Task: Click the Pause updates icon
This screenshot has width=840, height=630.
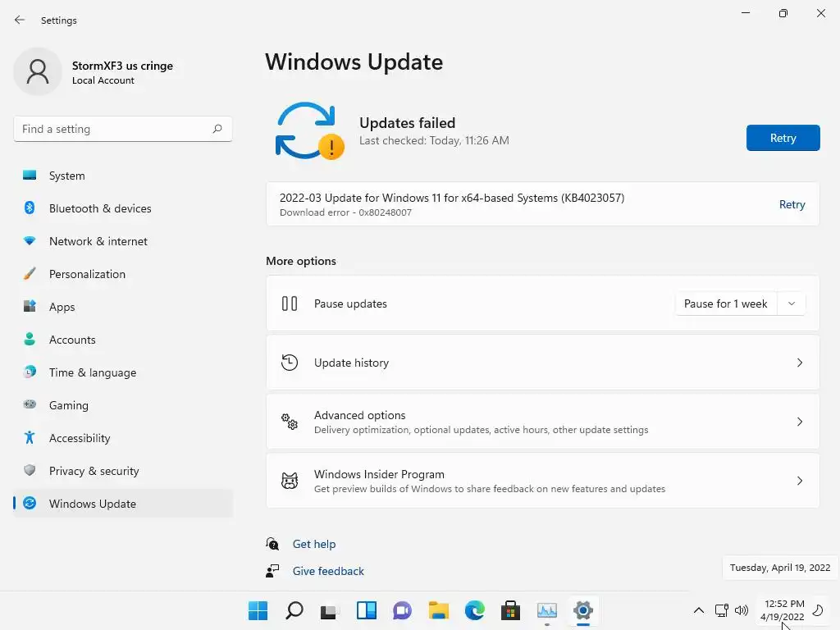Action: tap(290, 304)
